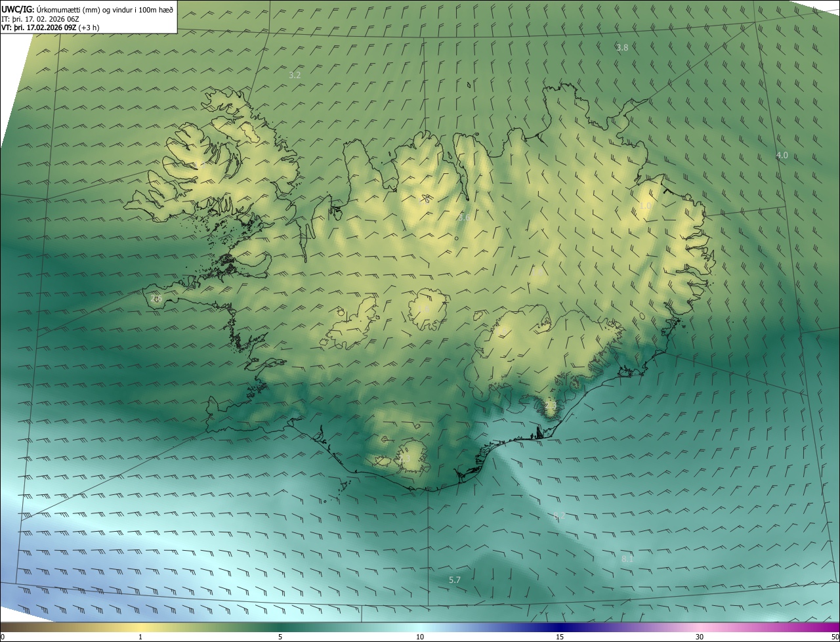
Task: Click the 'VT: þri. 17.02.2026 09Z (+3 h)' line
Action: click(x=51, y=28)
